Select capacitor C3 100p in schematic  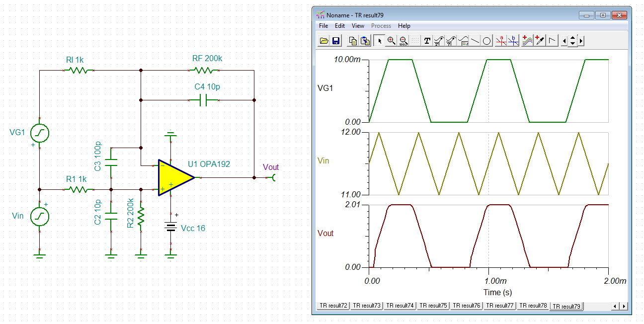tap(111, 163)
